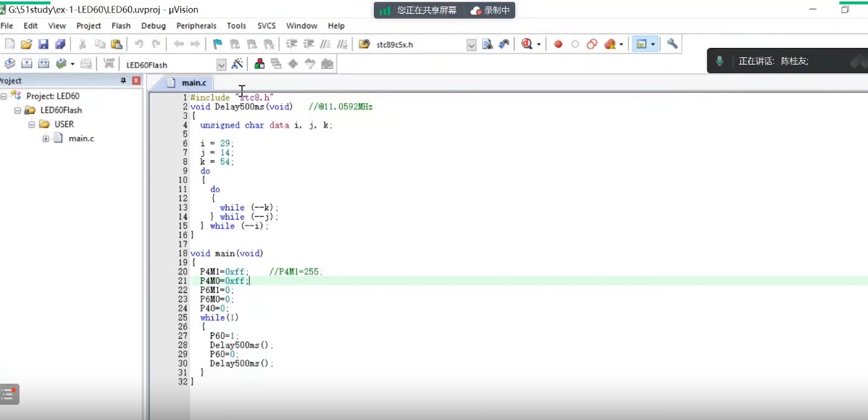The width and height of the screenshot is (868, 420).
Task: Collapse the USER folder group
Action: pos(32,124)
